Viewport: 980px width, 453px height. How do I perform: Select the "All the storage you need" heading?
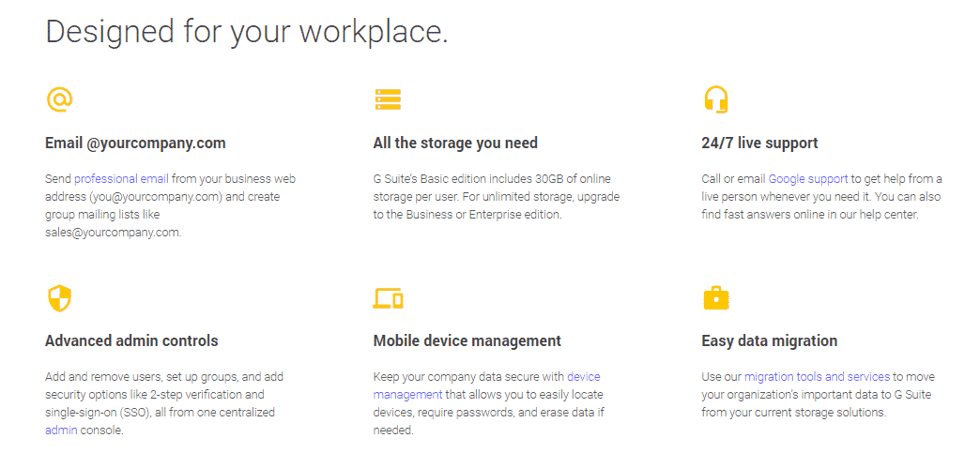[x=455, y=143]
